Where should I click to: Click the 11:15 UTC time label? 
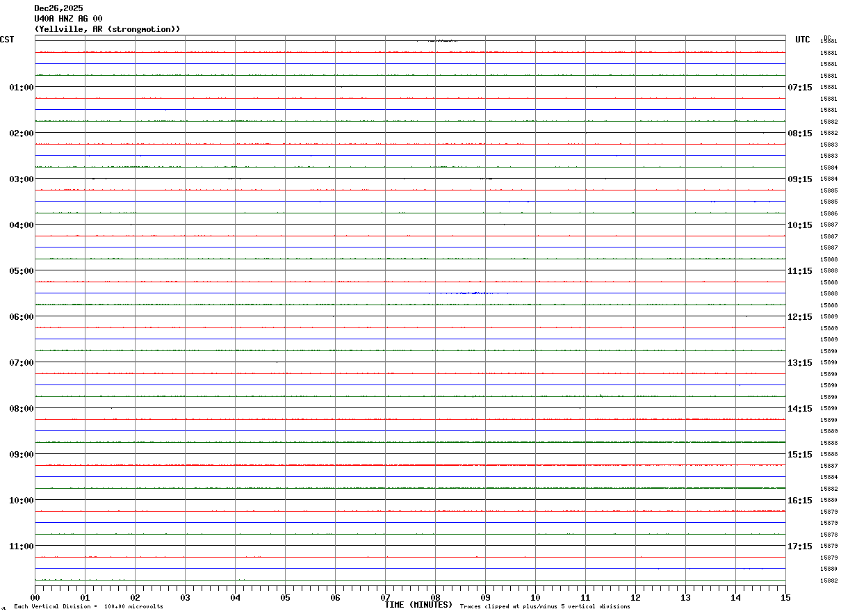click(x=799, y=271)
